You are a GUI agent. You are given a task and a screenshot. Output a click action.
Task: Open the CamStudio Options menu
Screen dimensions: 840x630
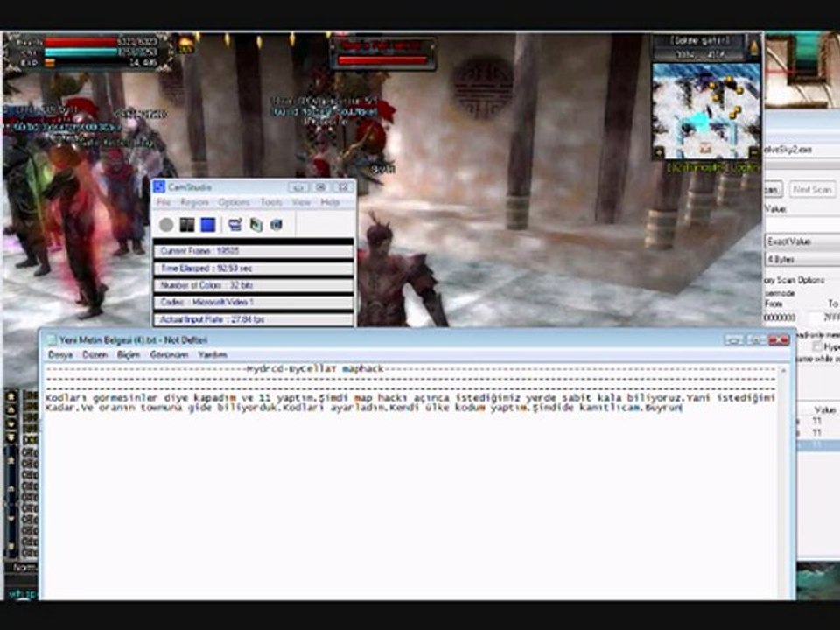coord(234,202)
